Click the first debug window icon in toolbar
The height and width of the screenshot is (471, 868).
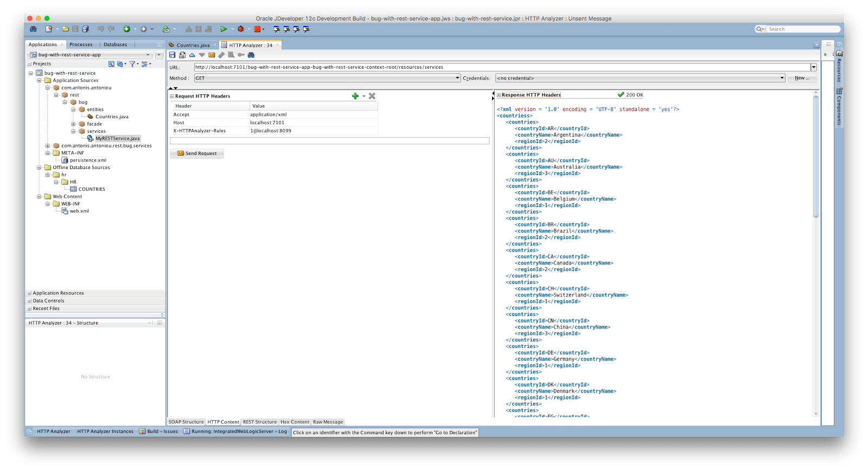click(277, 29)
